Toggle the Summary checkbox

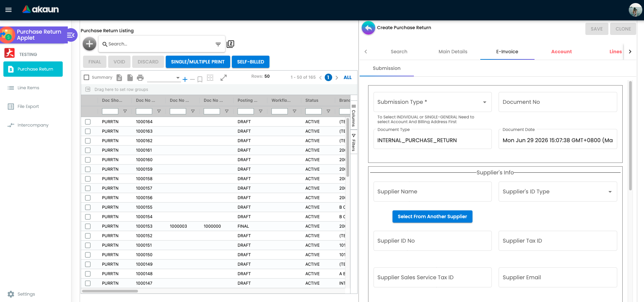pyautogui.click(x=86, y=77)
